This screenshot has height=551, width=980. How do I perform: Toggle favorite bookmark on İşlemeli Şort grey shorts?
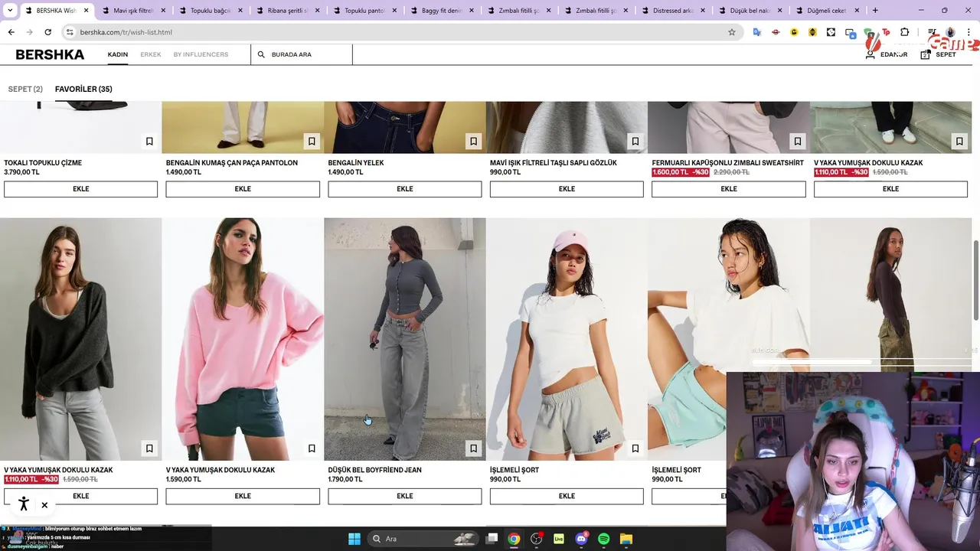635,448
